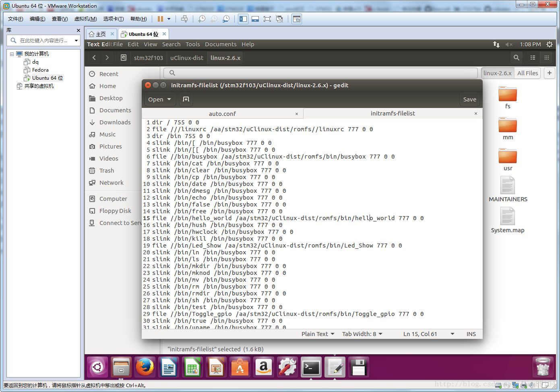The height and width of the screenshot is (392, 560).
Task: Close the Ubuntu 64 位 tab
Action: click(x=164, y=34)
